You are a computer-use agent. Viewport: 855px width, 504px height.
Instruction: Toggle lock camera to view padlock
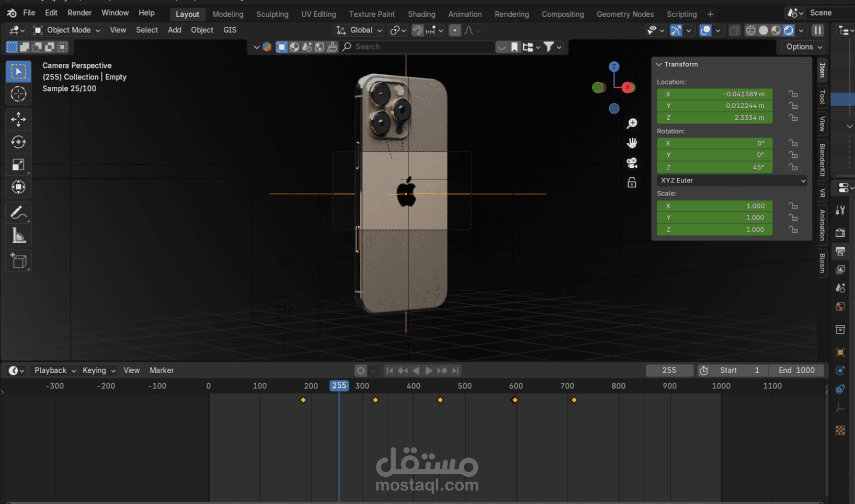point(632,182)
